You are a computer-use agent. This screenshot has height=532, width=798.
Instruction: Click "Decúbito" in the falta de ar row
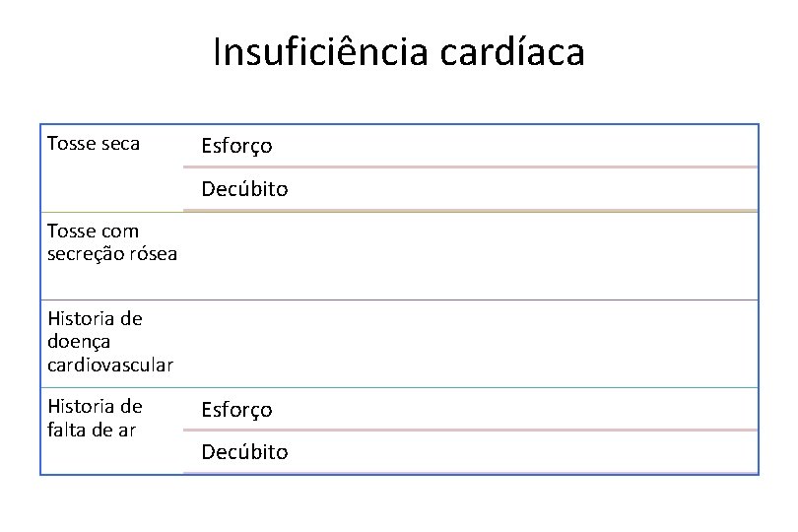[244, 452]
